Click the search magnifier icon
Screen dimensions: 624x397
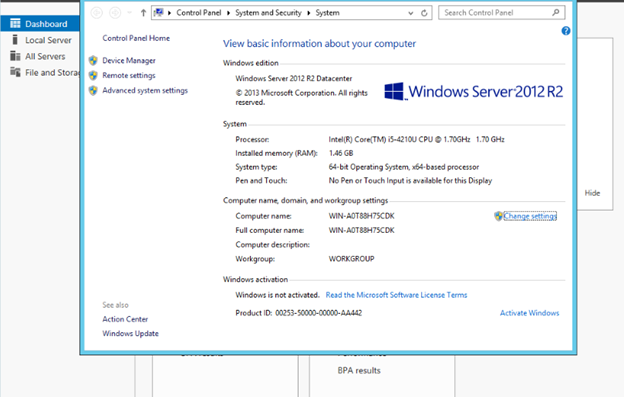(556, 13)
